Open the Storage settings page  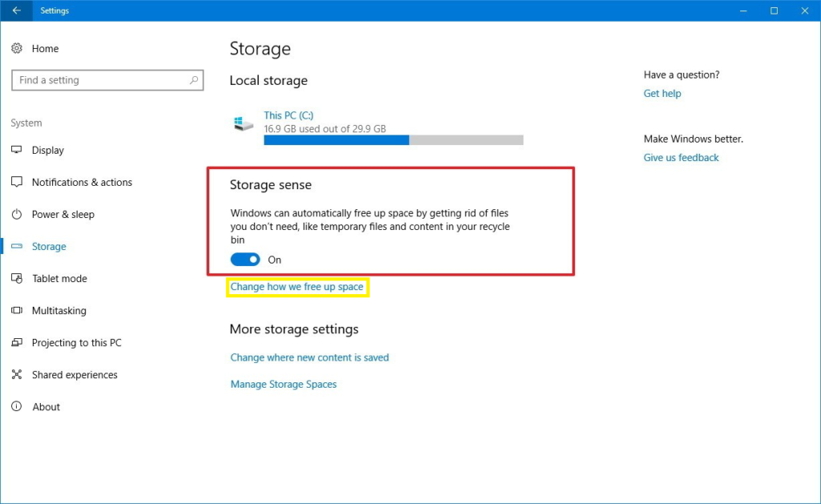[x=49, y=247]
